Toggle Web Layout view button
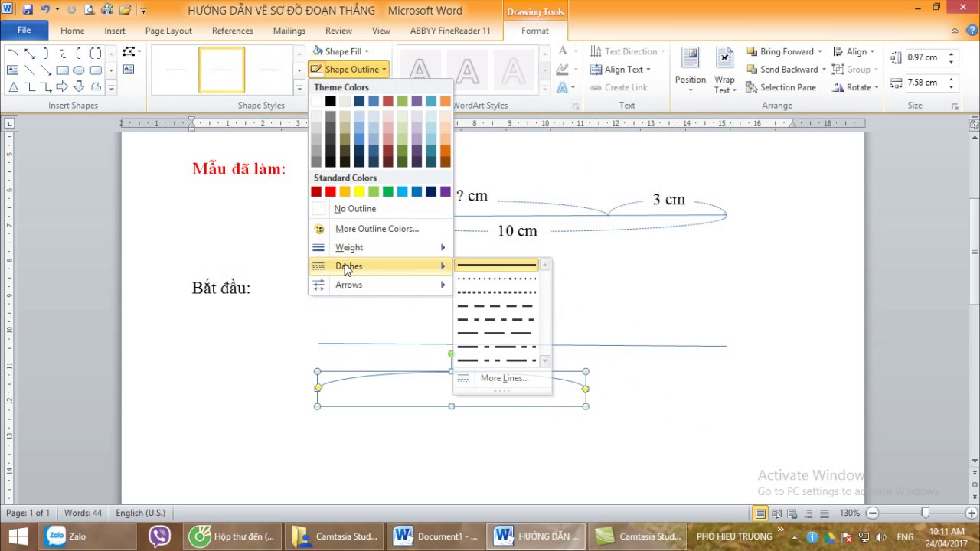 coord(792,514)
